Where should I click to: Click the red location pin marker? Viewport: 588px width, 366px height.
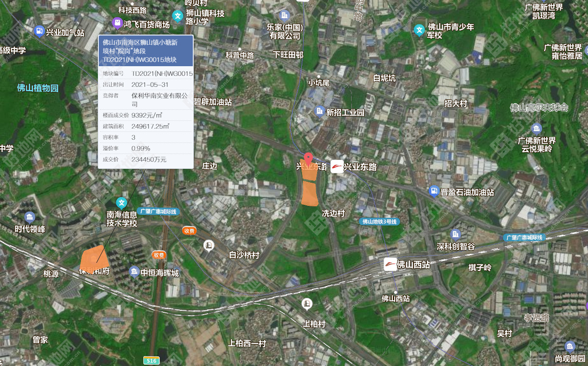click(x=309, y=158)
